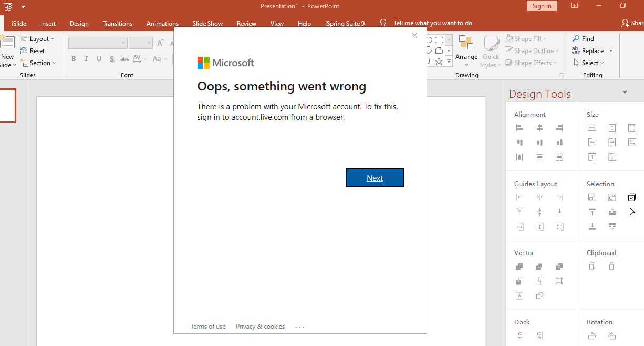This screenshot has width=644, height=346.
Task: Open the Quick Styles gallery
Action: 490,52
